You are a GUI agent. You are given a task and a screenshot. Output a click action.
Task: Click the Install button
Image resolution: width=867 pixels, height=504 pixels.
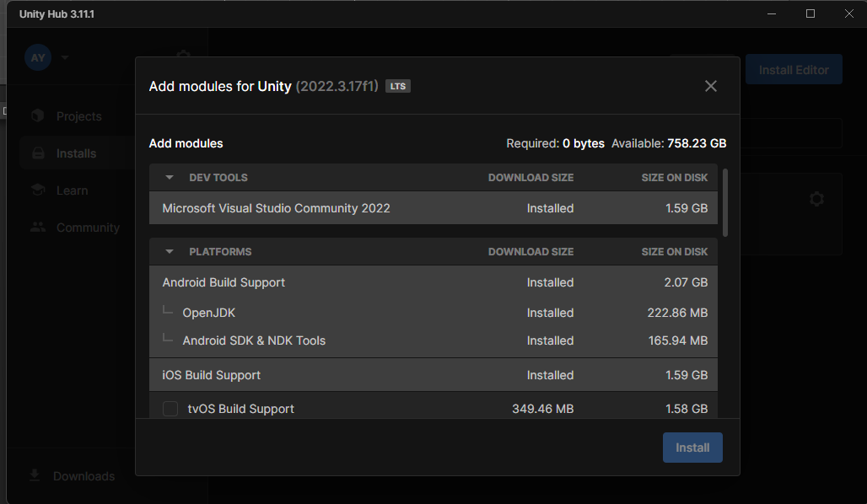tap(692, 448)
